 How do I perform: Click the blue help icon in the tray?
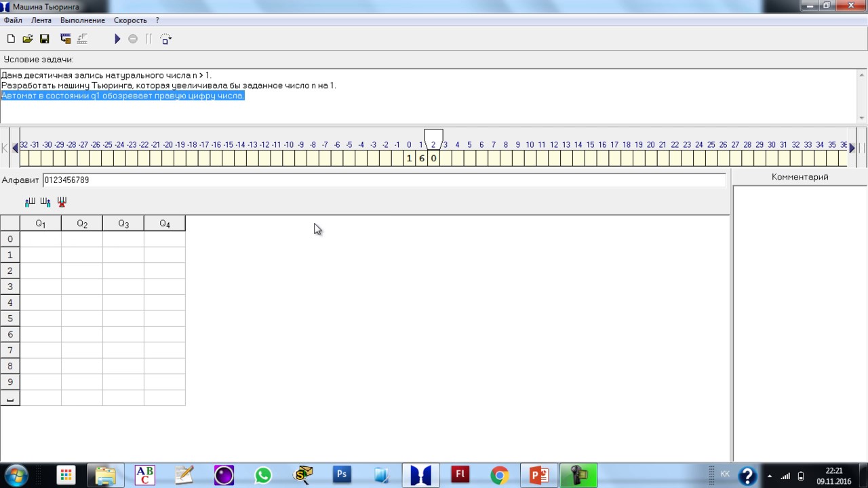click(x=747, y=476)
